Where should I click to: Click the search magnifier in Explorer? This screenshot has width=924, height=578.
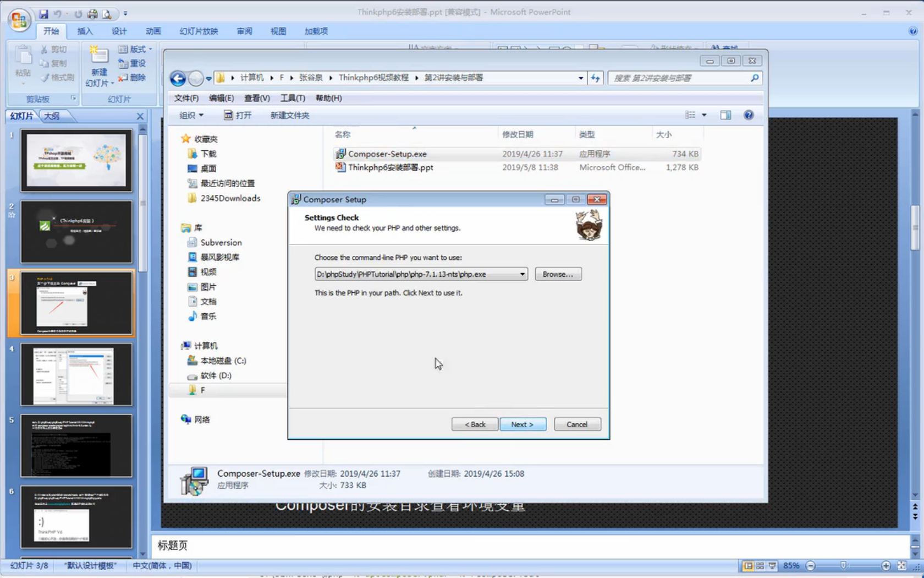coord(755,78)
